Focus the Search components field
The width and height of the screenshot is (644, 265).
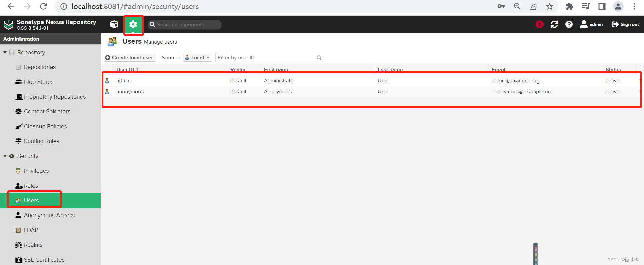[x=185, y=24]
